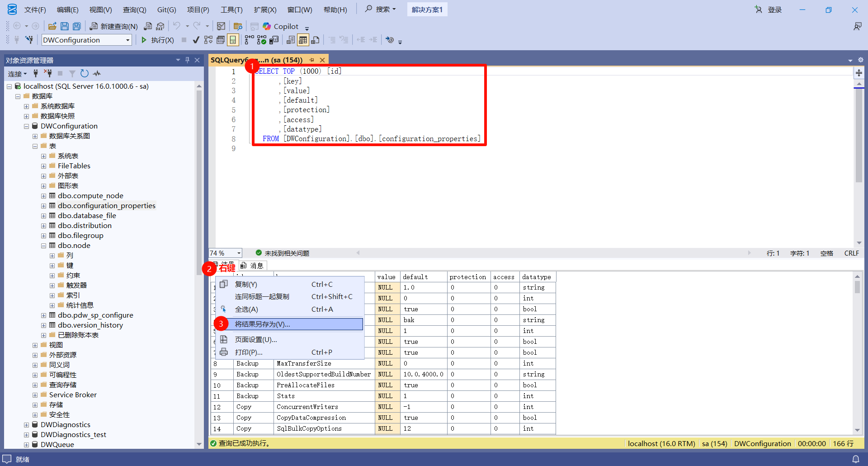Open the 74 % zoom dropdown
This screenshot has height=466, width=868.
[x=239, y=253]
